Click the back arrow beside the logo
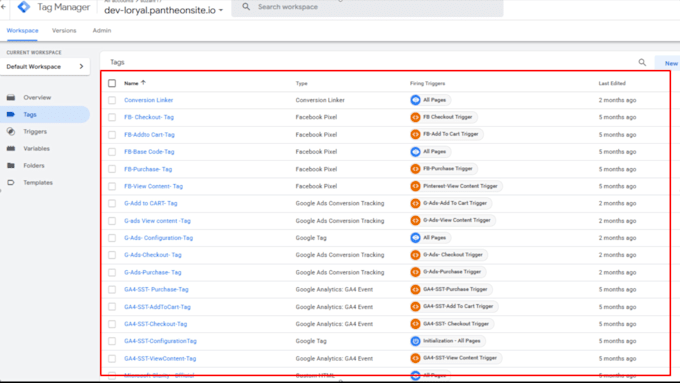 click(3, 7)
